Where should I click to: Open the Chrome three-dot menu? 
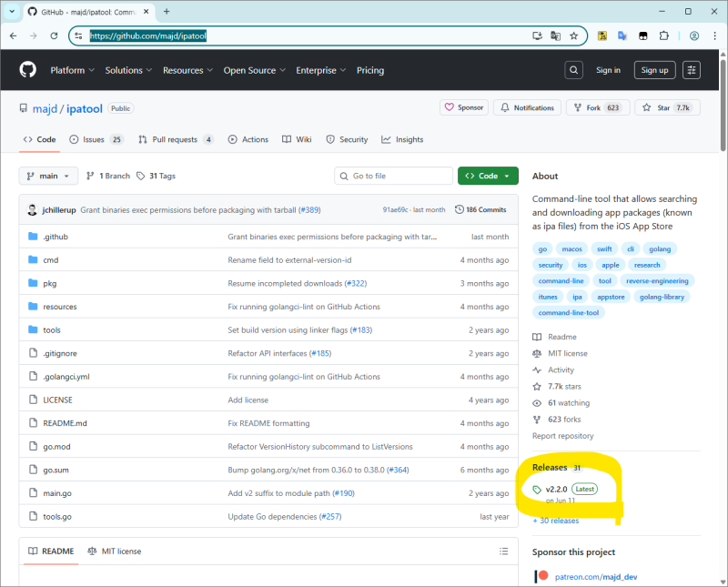tap(714, 35)
